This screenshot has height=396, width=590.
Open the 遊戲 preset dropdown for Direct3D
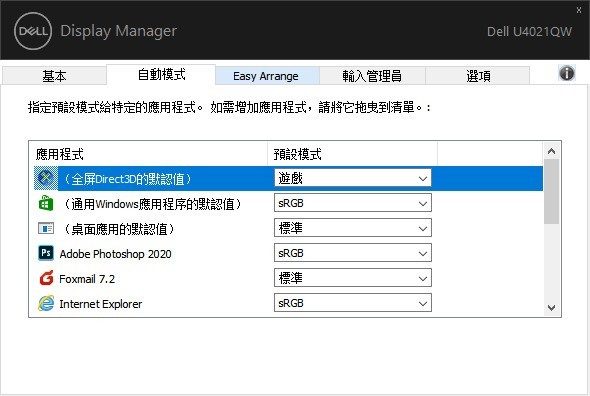[353, 178]
